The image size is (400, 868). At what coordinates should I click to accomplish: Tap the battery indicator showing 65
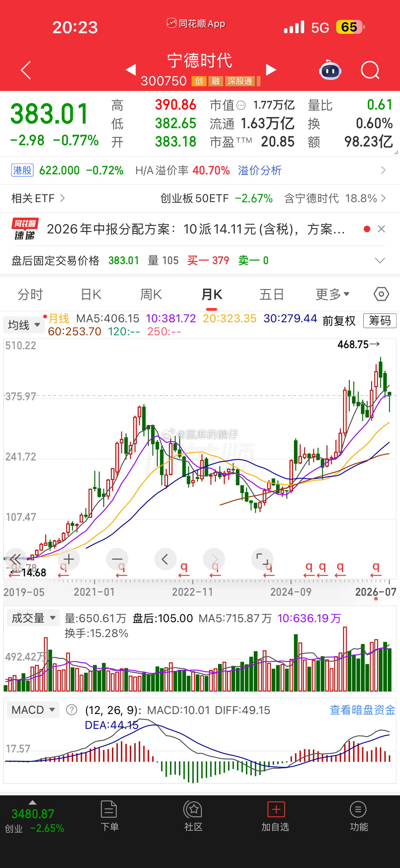(x=350, y=27)
